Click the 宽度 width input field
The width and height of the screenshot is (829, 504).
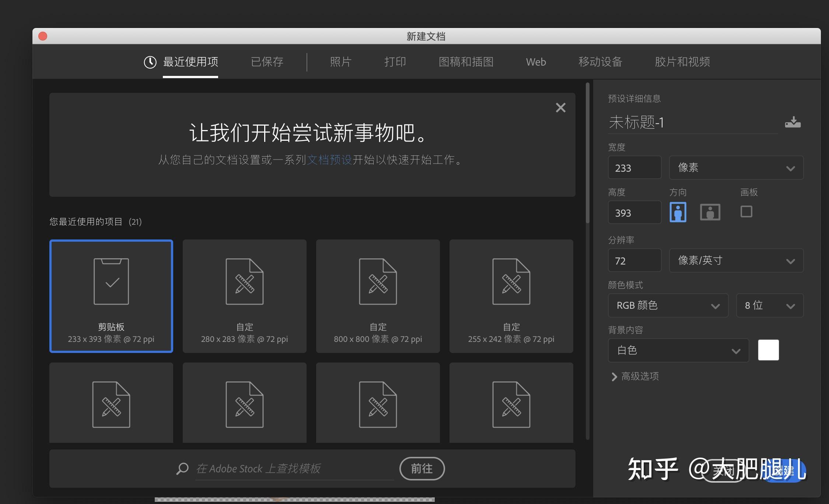pyautogui.click(x=634, y=168)
